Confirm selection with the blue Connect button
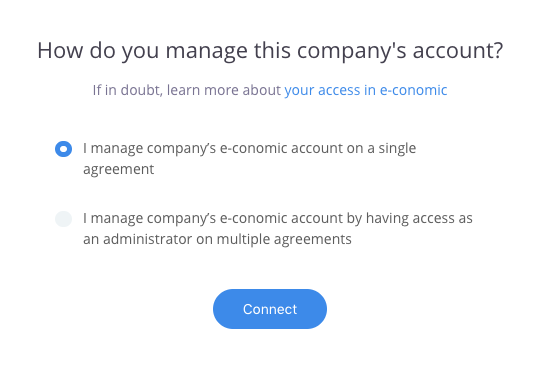This screenshot has height=366, width=542. 270,309
